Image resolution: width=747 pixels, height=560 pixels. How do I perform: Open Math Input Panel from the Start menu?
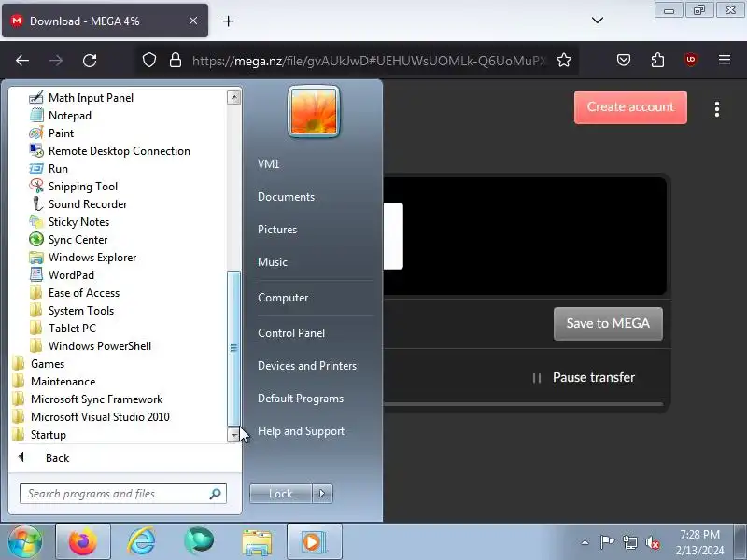tap(91, 98)
